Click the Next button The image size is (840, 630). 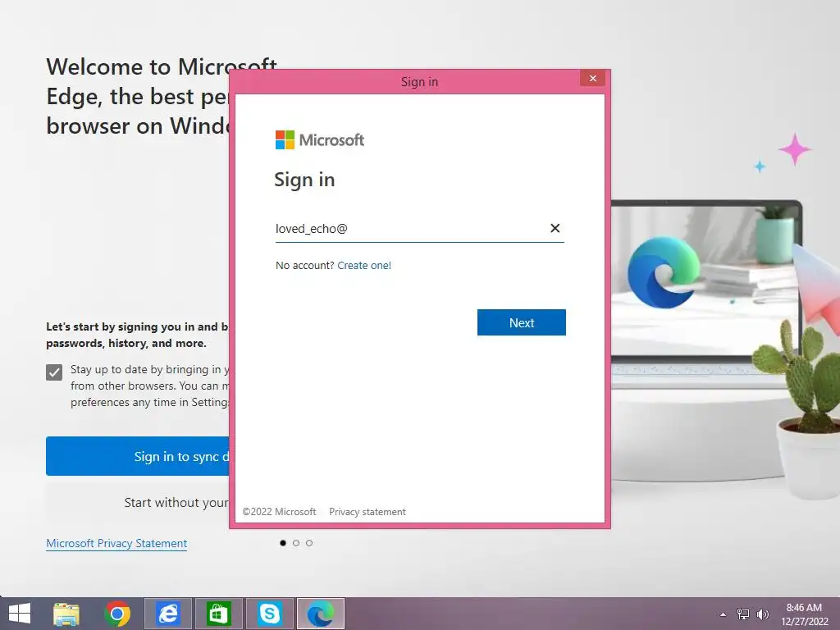pos(521,322)
